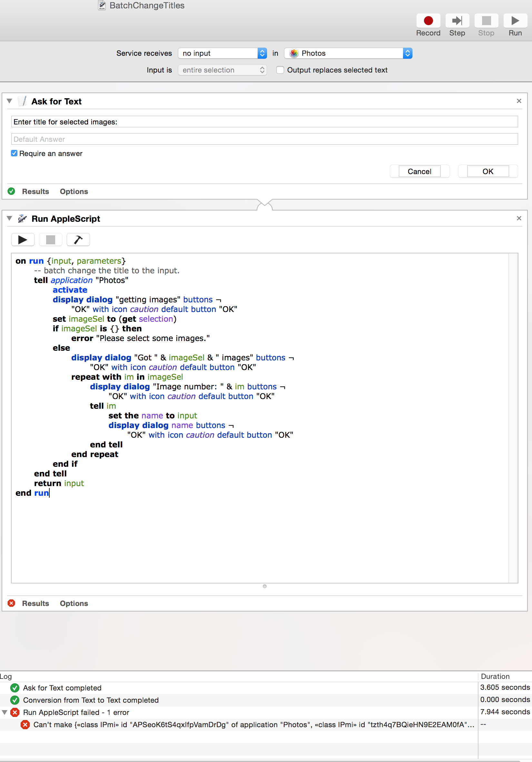Viewport: 532px width, 762px height.
Task: Toggle Require an answer checkbox
Action: click(x=14, y=153)
